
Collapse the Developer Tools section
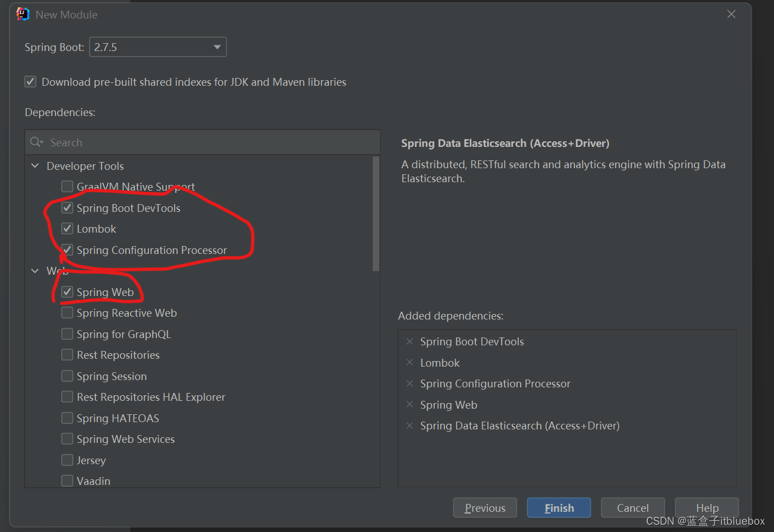coord(34,165)
